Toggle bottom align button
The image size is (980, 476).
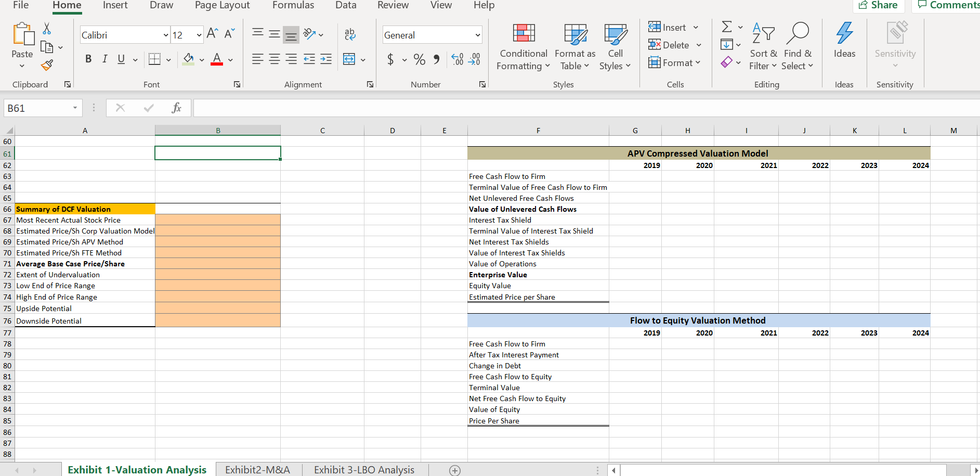click(x=291, y=35)
